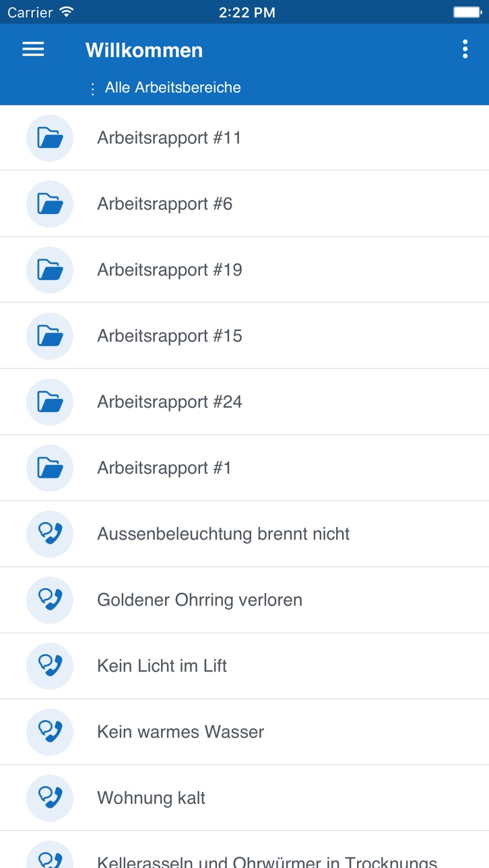Image resolution: width=489 pixels, height=868 pixels.
Task: Open the Arbeitsrapport #6 entry
Action: pos(244,204)
